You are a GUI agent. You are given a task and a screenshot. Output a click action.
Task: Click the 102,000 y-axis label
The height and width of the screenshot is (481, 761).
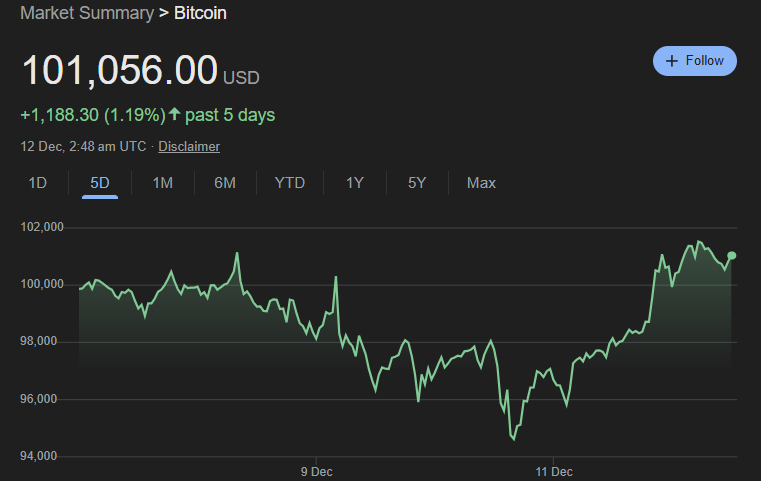[x=42, y=227]
